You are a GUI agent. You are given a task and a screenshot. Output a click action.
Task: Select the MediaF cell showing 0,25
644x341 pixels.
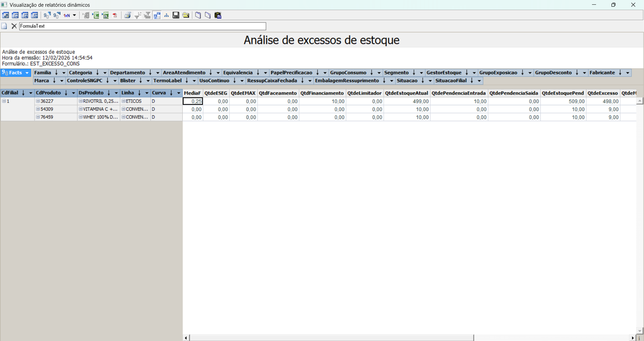tap(193, 101)
